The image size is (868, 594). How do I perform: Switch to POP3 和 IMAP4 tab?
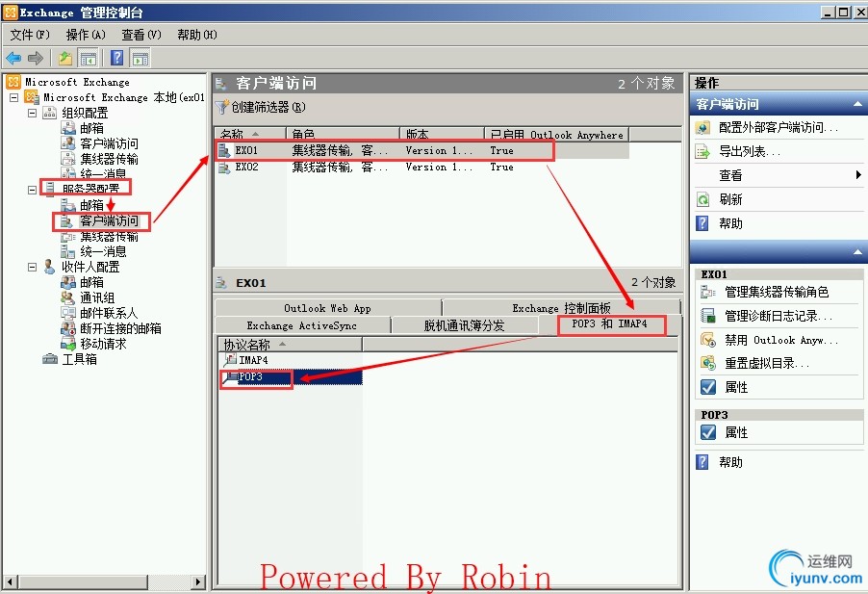point(609,324)
